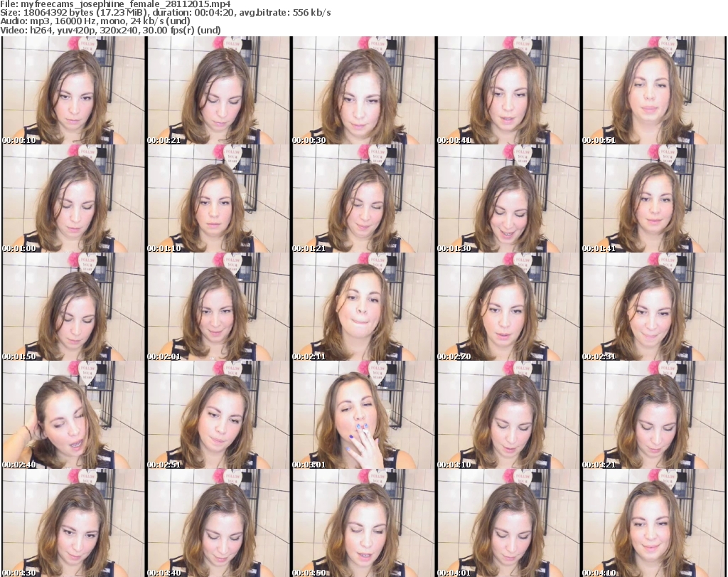
Task: Select the thumbnail timestamped 00:00:10
Action: point(73,90)
